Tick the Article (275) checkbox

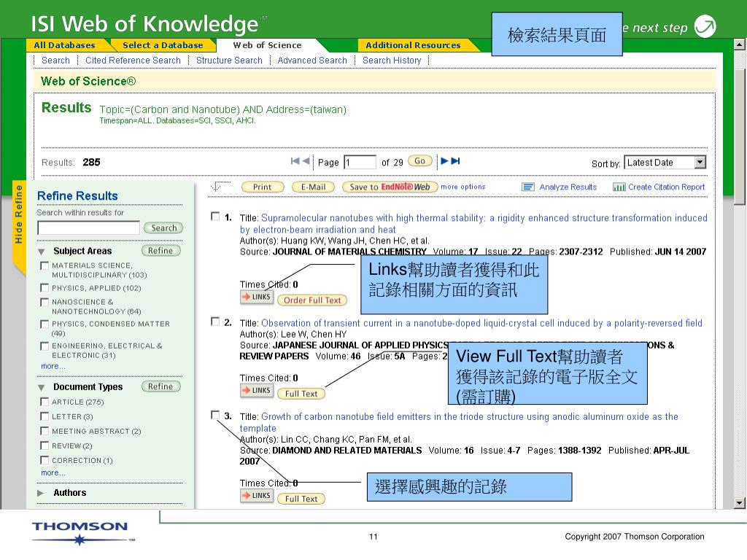(x=44, y=402)
